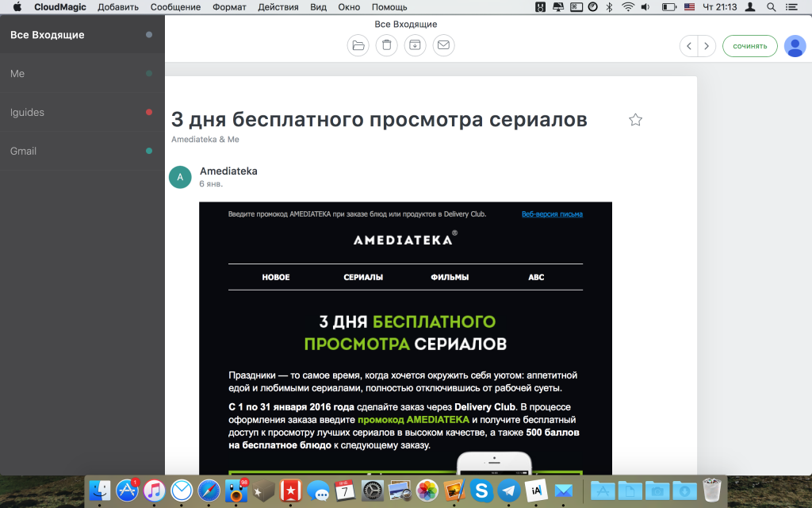
Task: Open the Формат menu
Action: click(229, 7)
